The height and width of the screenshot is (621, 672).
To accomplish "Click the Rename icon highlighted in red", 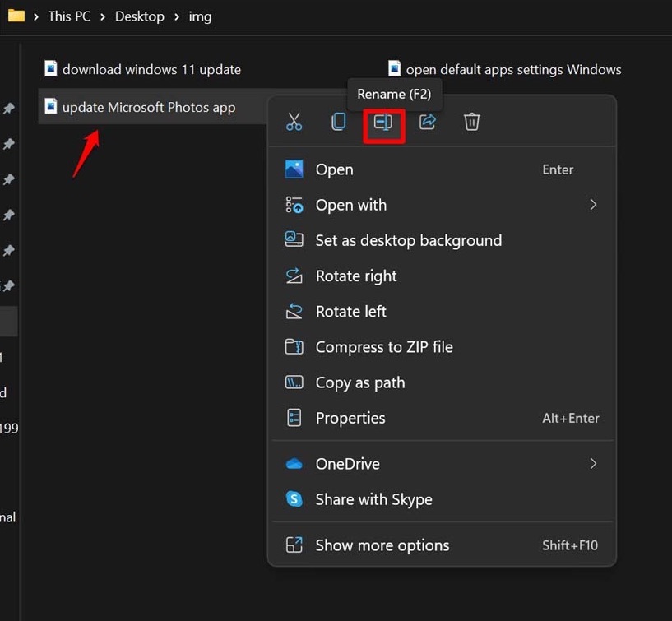I will point(383,122).
